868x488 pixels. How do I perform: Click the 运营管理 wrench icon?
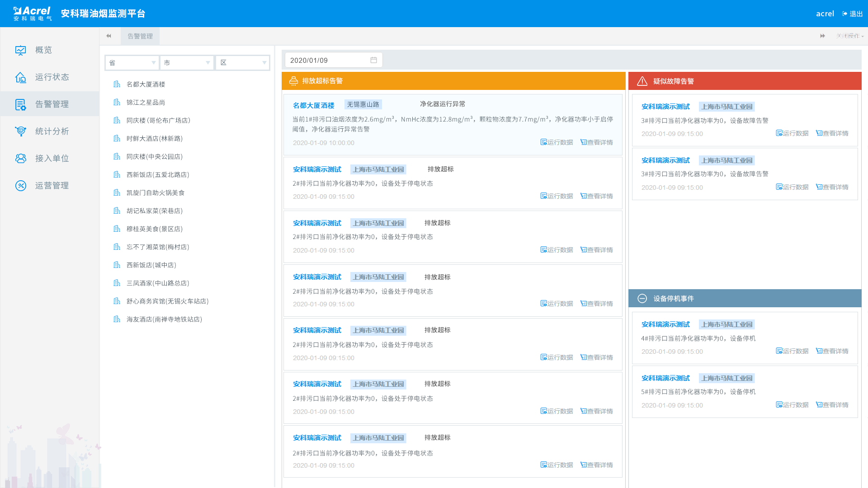pos(20,186)
